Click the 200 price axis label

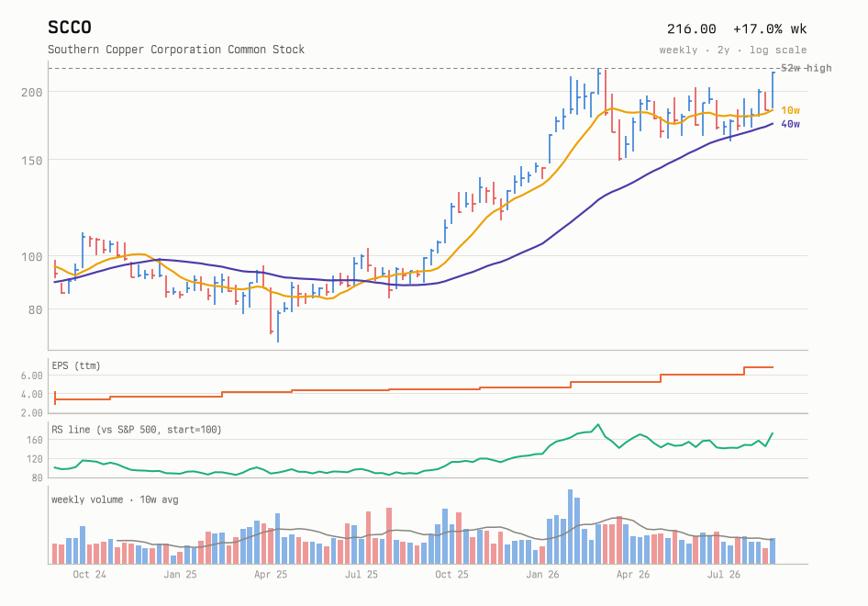(x=31, y=92)
